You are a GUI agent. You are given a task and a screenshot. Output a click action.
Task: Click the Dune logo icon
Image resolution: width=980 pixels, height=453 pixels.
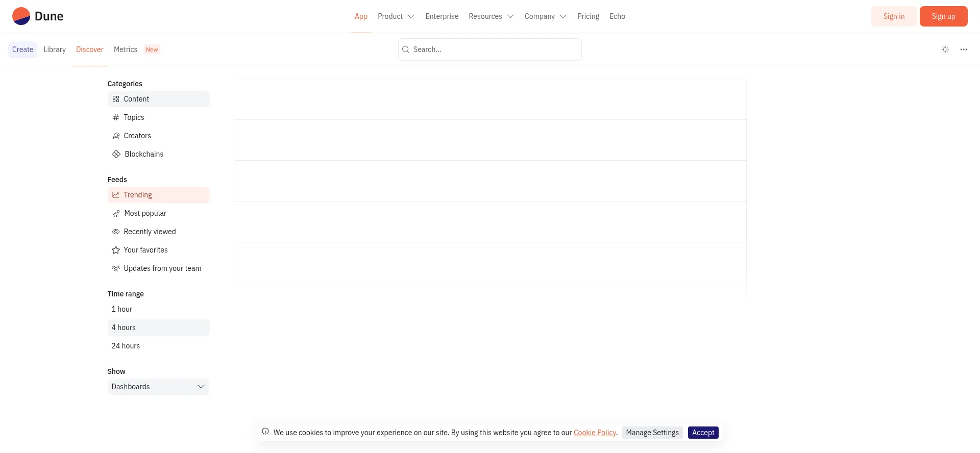21,16
